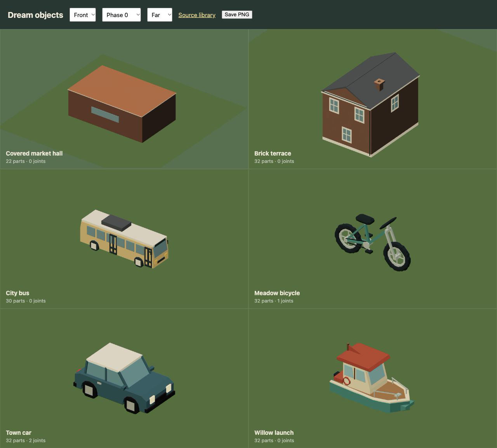Click the Town car label
497x448 pixels.
point(19,432)
